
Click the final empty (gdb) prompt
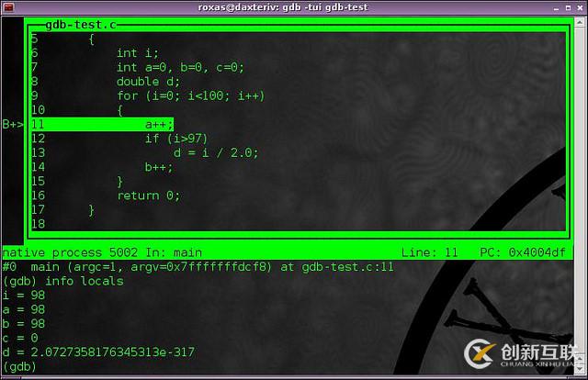[x=19, y=366]
